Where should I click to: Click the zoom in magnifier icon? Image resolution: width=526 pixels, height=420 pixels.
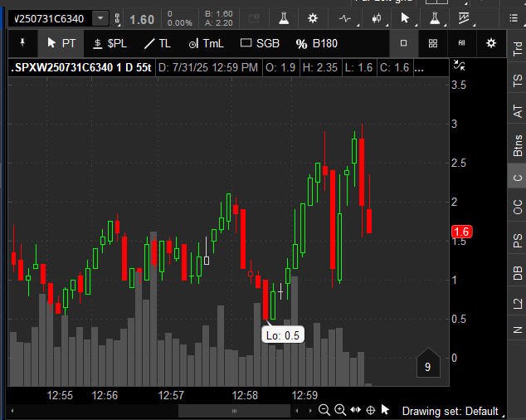pyautogui.click(x=340, y=409)
